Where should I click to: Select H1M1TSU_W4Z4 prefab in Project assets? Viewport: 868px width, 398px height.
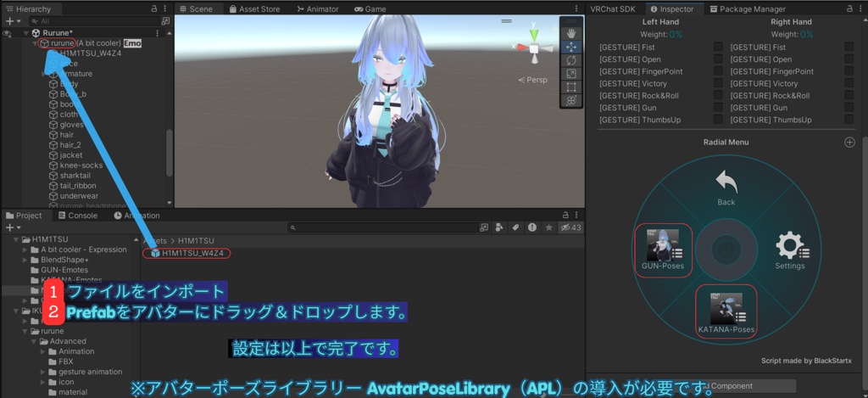[x=187, y=254]
